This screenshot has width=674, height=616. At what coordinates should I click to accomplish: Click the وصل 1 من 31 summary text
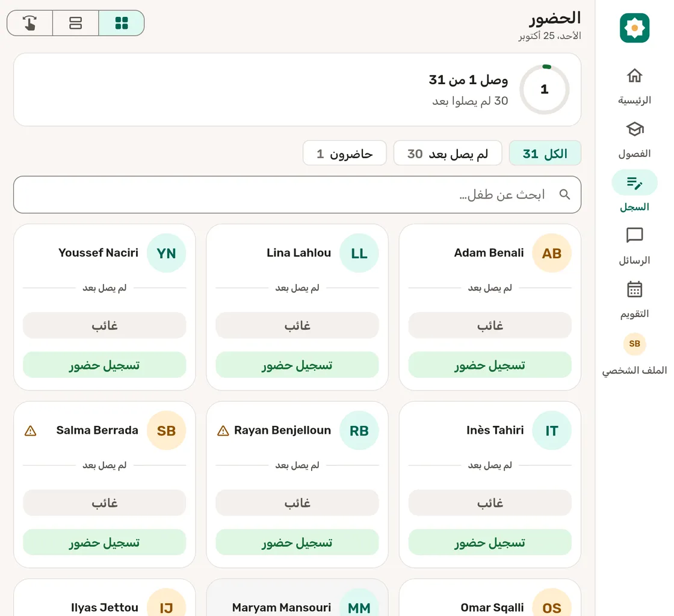pyautogui.click(x=468, y=80)
